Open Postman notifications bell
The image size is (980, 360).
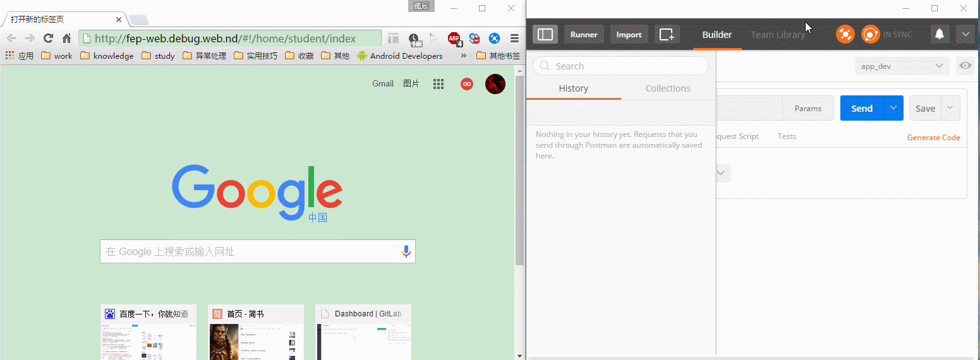coord(940,35)
